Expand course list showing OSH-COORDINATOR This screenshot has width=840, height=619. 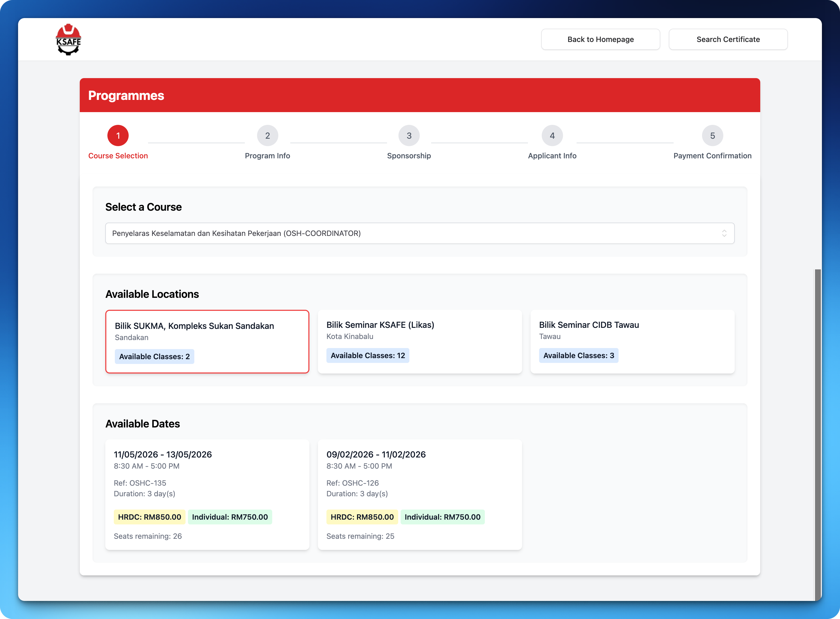419,233
